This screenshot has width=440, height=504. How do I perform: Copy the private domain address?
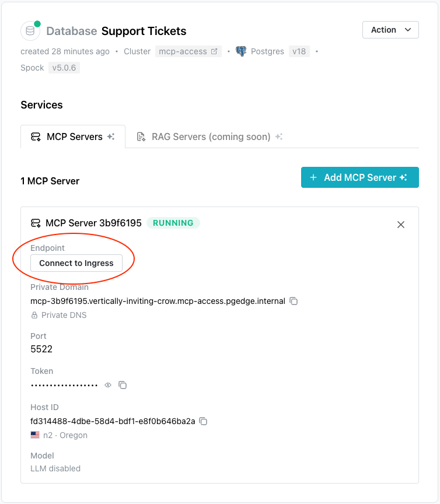[x=293, y=300]
